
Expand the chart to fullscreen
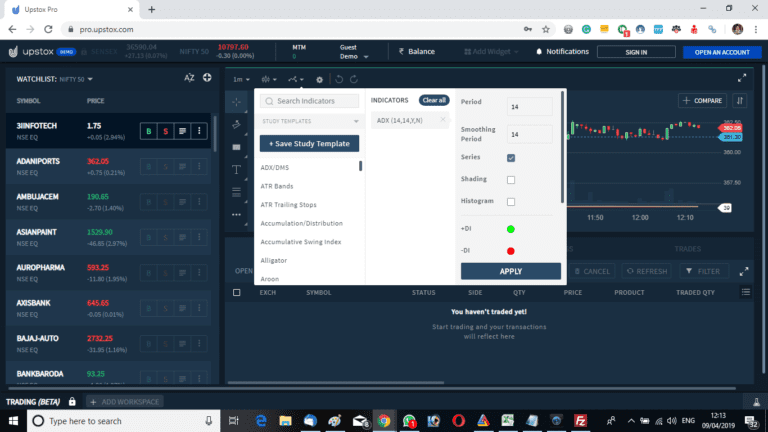pos(741,78)
